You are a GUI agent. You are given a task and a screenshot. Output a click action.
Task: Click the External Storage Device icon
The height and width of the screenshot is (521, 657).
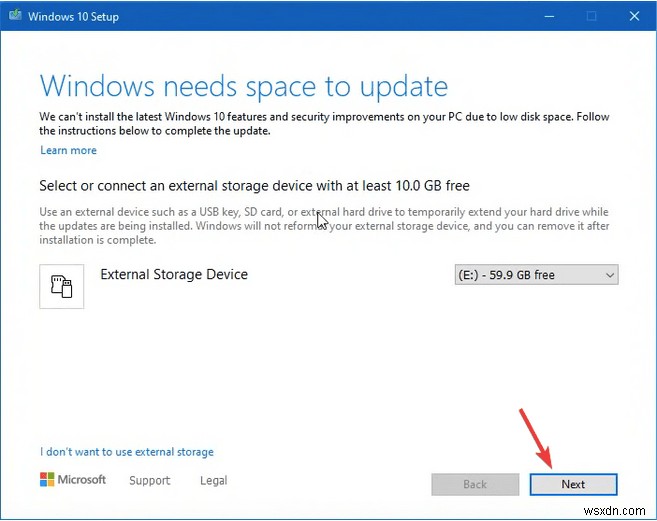click(62, 286)
